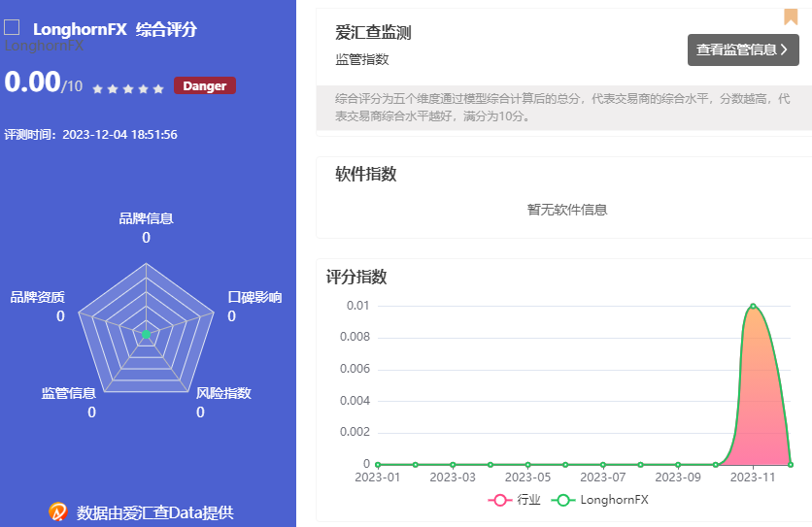The height and width of the screenshot is (527, 812).
Task: Click the 2023-05 chart data point
Action: click(527, 464)
